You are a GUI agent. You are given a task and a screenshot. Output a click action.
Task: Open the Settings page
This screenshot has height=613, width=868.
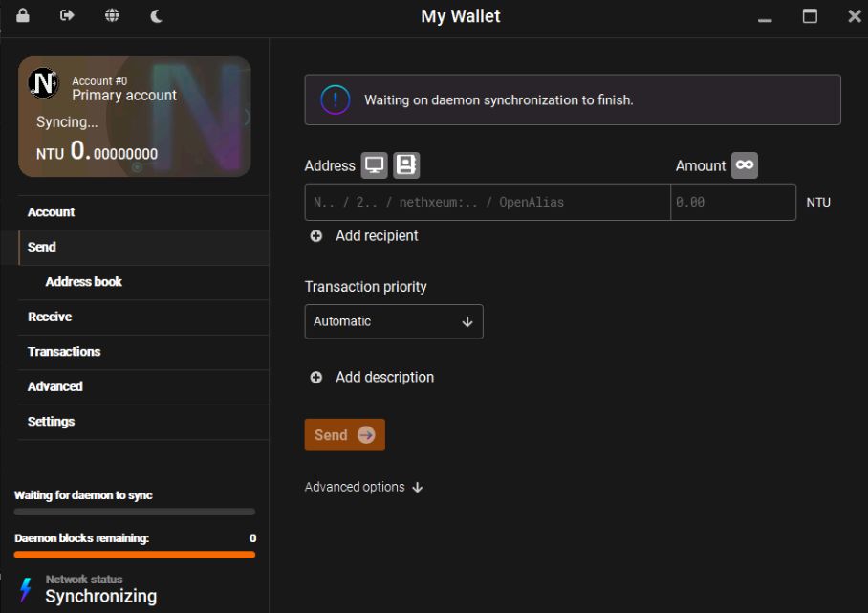coord(143,422)
